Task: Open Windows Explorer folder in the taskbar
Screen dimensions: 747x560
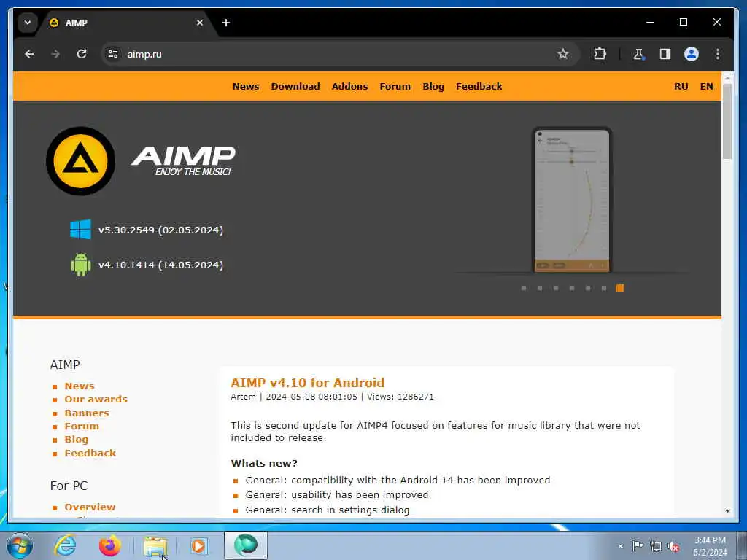Action: coord(155,545)
